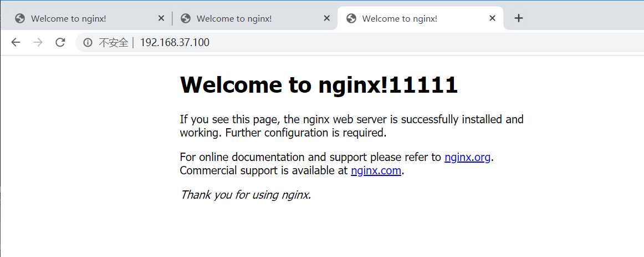Screen dimensions: 644x257
Task: Click the globe favicon on first tab
Action: click(20, 18)
